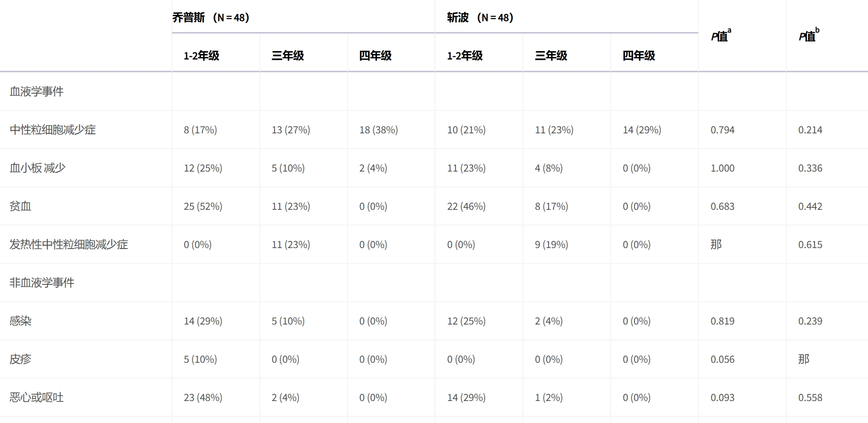Click the superscript a footnote beside P值

pyautogui.click(x=730, y=31)
